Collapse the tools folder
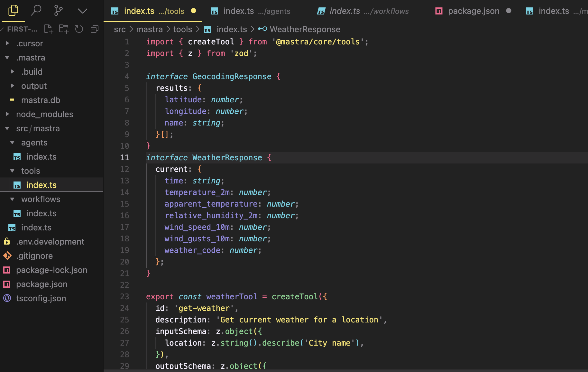The width and height of the screenshot is (588, 372). (x=51, y=171)
